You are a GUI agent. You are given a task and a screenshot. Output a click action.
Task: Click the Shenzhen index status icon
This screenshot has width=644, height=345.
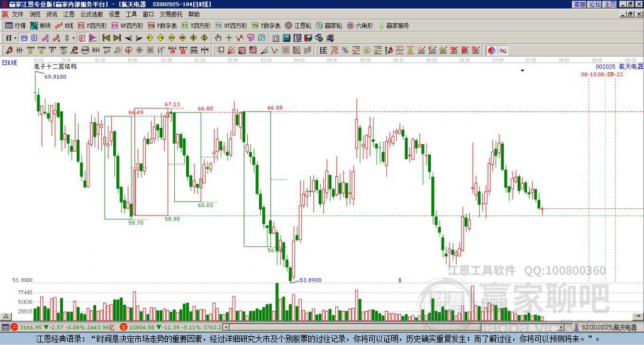(x=124, y=327)
